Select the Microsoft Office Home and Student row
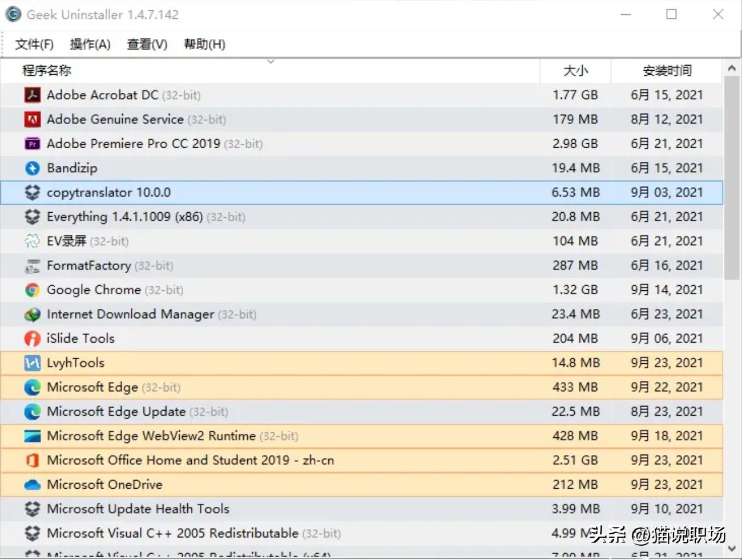This screenshot has height=560, width=742. (x=228, y=460)
